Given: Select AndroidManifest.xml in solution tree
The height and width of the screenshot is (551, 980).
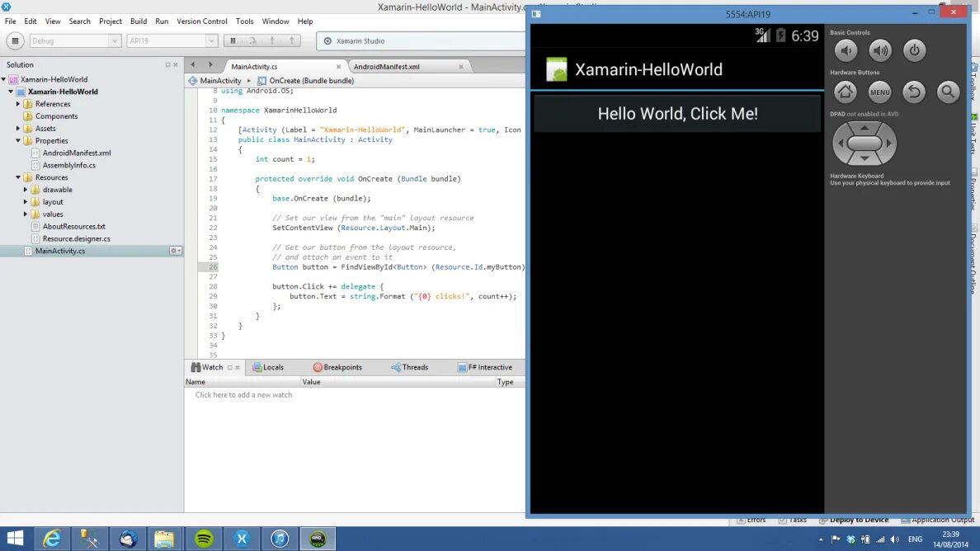Looking at the screenshot, I should (x=76, y=153).
